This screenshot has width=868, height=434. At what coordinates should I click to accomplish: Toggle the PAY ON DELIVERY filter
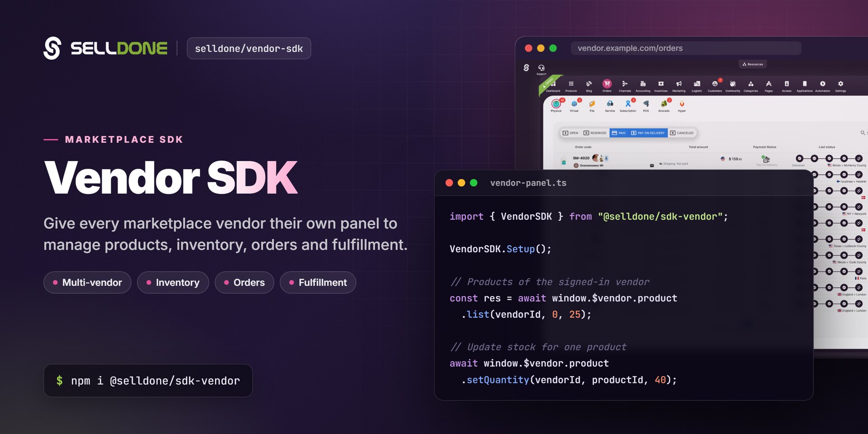[648, 133]
